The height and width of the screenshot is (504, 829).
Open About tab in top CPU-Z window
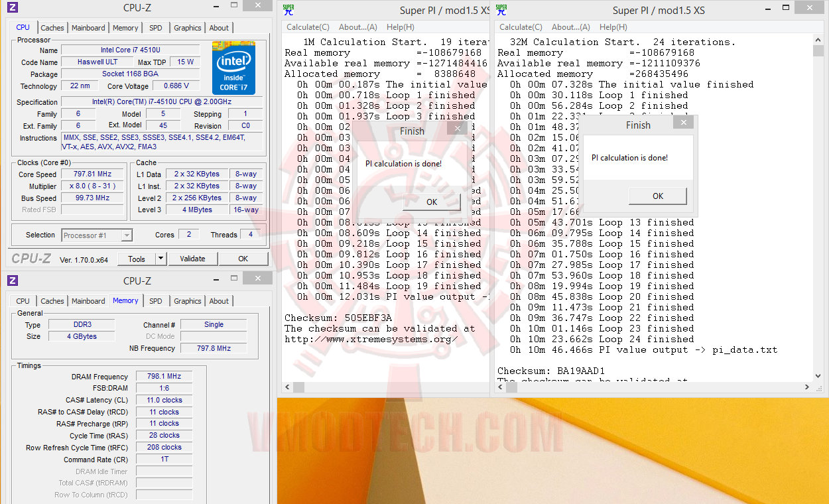219,28
